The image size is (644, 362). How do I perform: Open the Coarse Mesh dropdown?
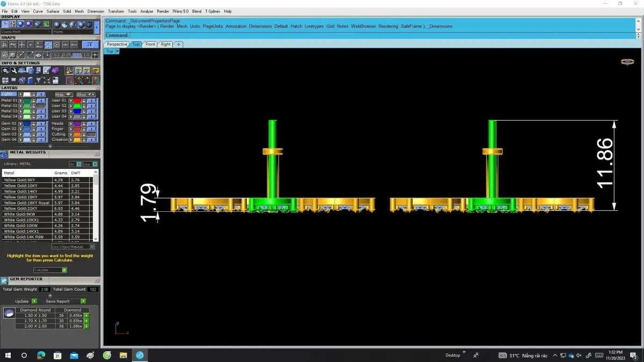click(x=26, y=32)
